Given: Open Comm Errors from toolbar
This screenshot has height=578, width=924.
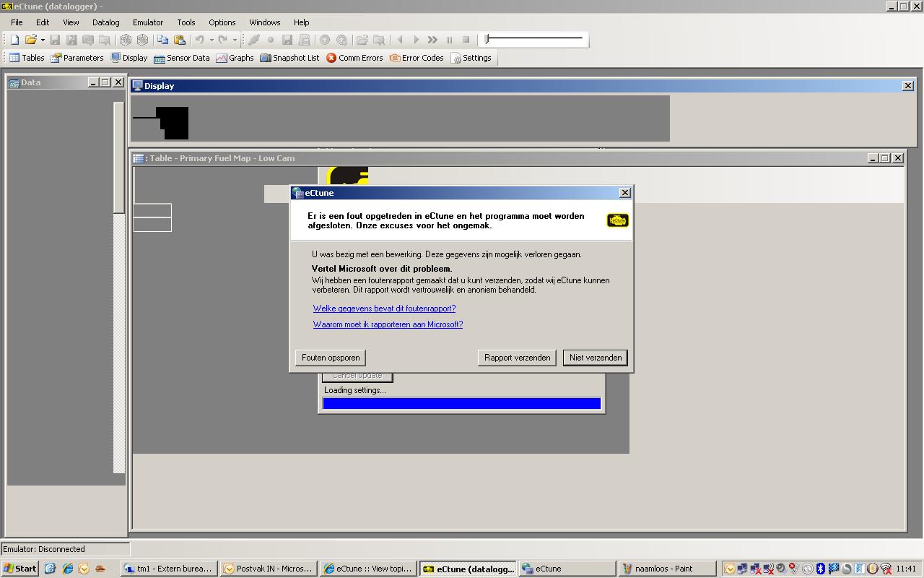Looking at the screenshot, I should pos(354,58).
